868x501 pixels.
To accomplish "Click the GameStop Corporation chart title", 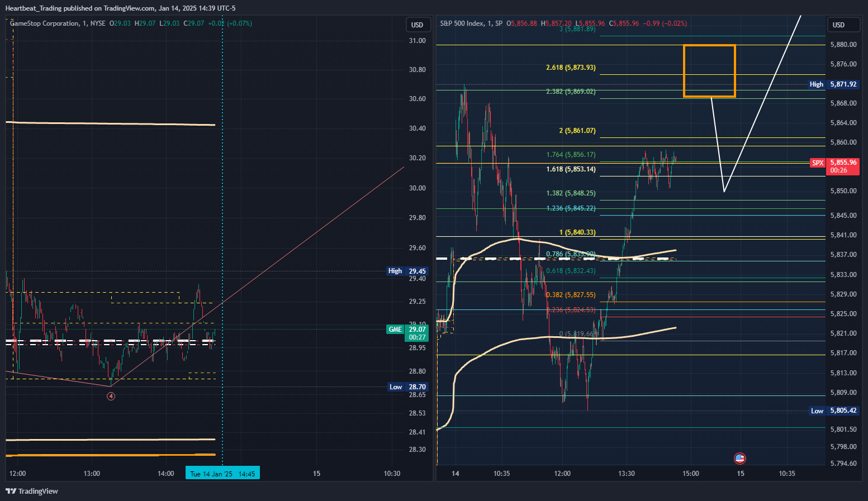I will click(45, 23).
